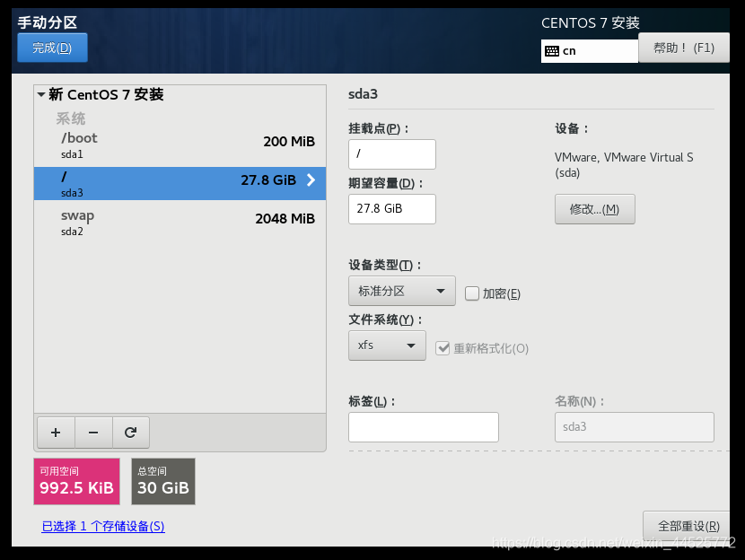Click the 手动分区 page title

pos(48,22)
